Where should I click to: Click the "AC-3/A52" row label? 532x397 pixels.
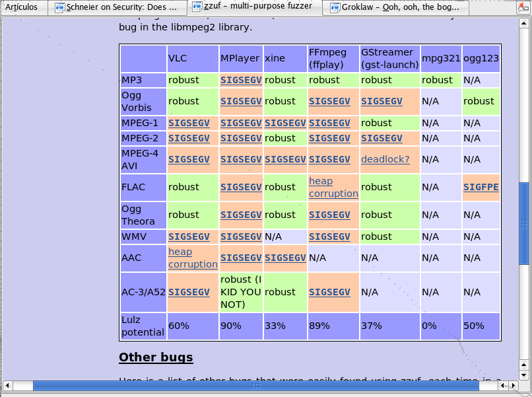click(x=143, y=293)
